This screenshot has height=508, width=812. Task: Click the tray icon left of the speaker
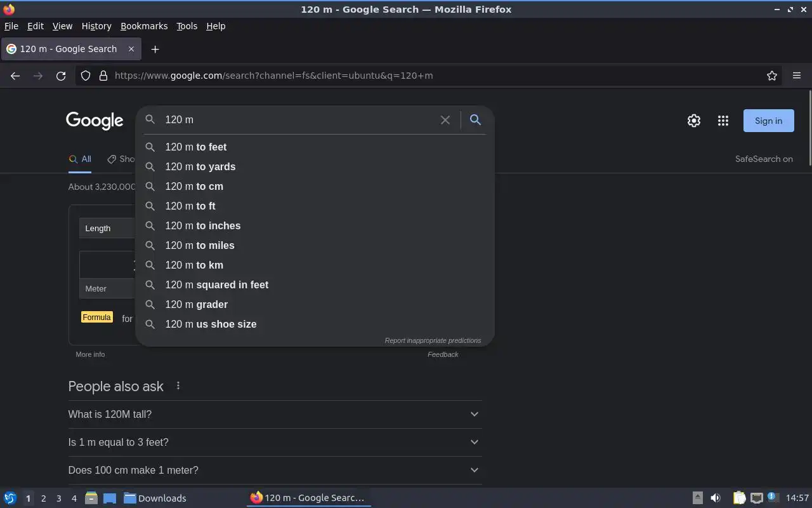(x=697, y=498)
